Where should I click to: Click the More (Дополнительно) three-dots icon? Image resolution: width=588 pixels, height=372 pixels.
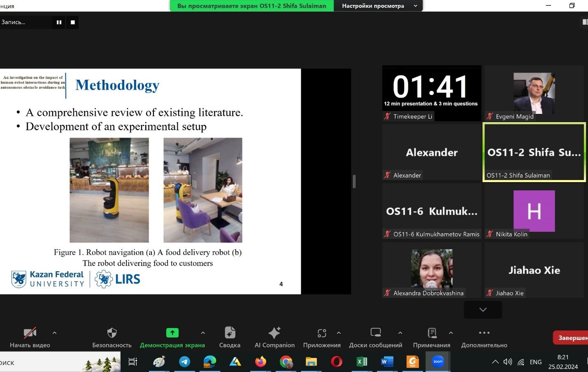point(484,333)
